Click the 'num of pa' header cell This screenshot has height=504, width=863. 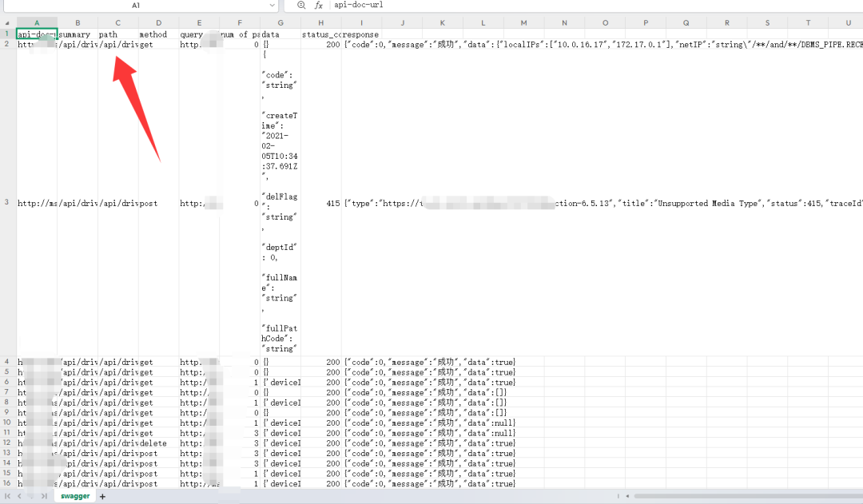(x=240, y=34)
